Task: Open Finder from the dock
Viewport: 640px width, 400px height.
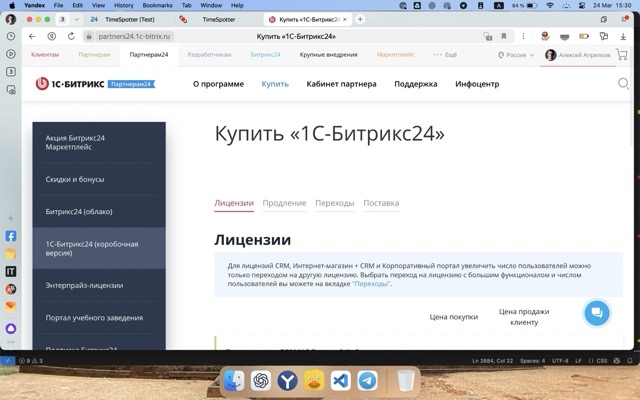Action: (233, 381)
